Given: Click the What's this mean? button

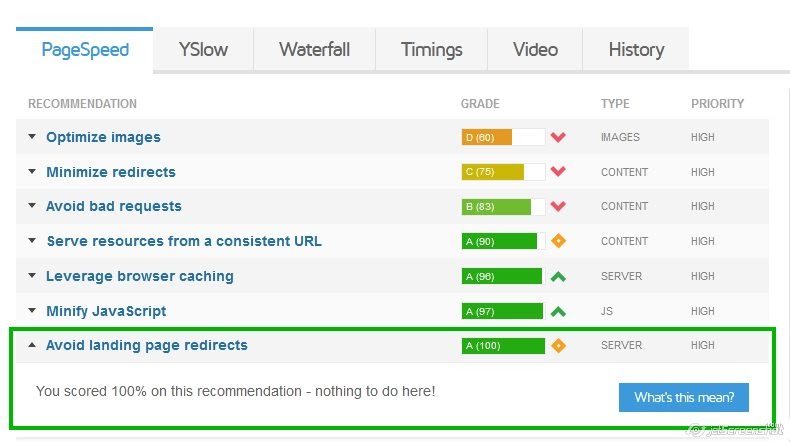Looking at the screenshot, I should pos(684,397).
